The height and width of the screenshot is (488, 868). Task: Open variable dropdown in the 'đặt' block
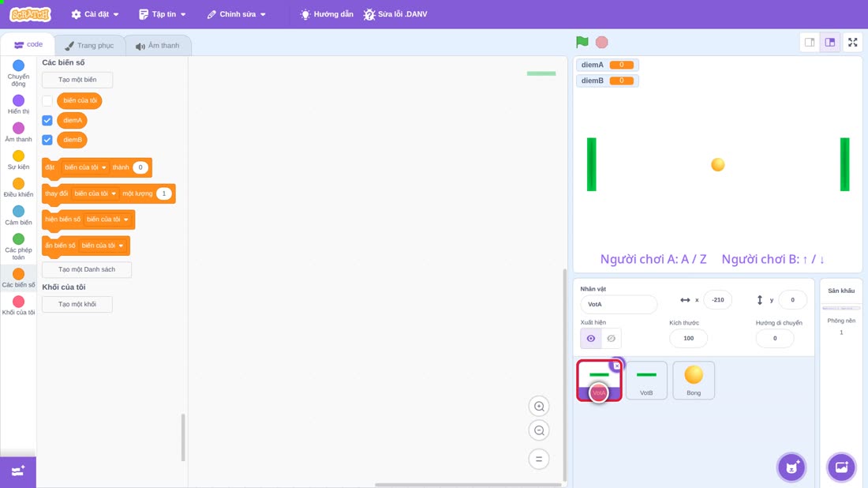click(x=84, y=167)
